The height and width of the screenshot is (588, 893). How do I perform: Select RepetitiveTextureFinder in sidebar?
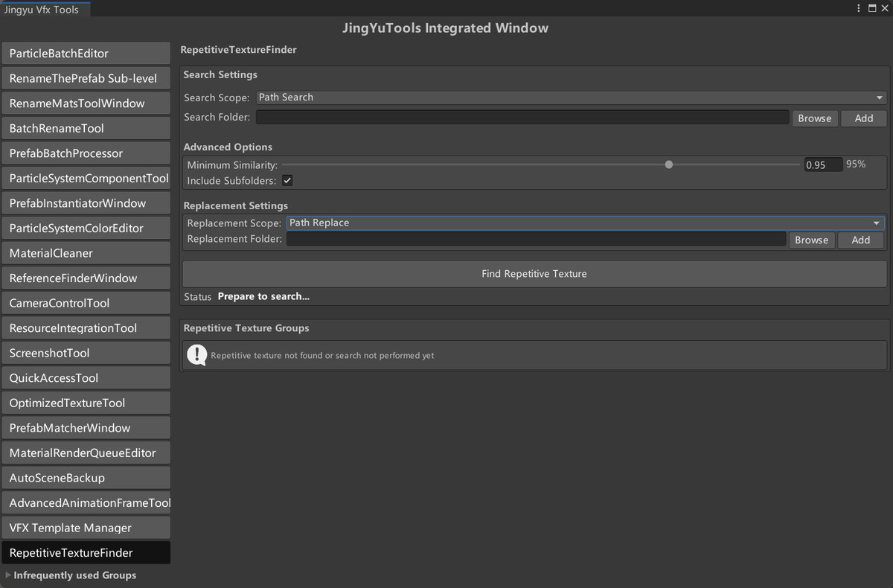tap(86, 553)
